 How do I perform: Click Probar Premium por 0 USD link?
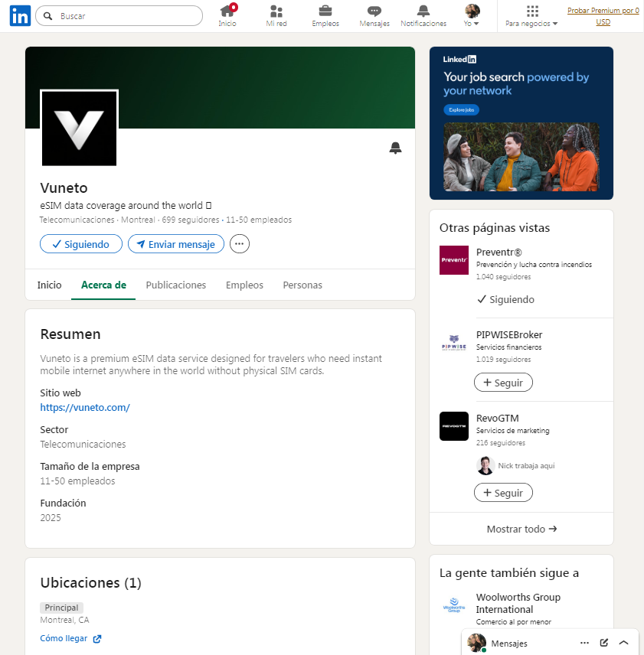pyautogui.click(x=603, y=16)
